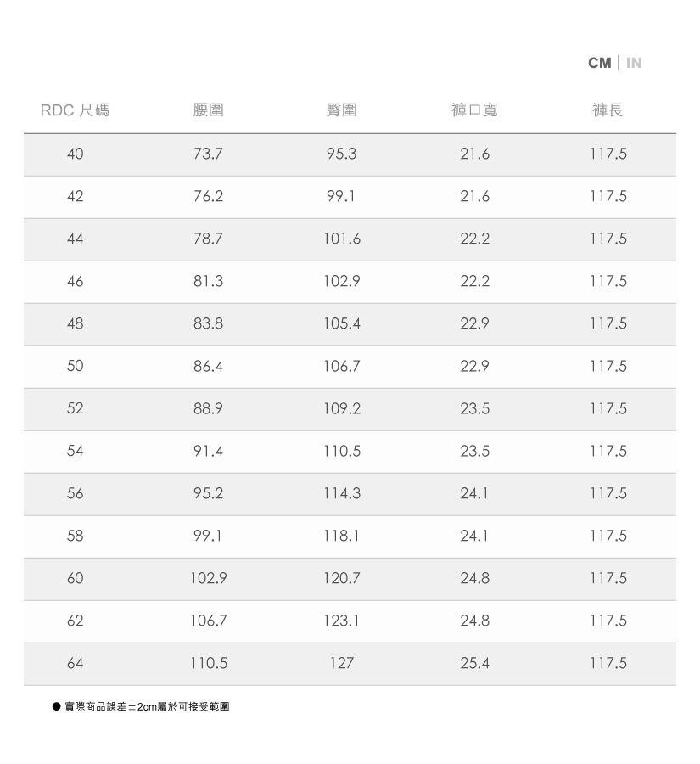This screenshot has height=764, width=700.
Task: Select size 50 row label
Action: 75,366
